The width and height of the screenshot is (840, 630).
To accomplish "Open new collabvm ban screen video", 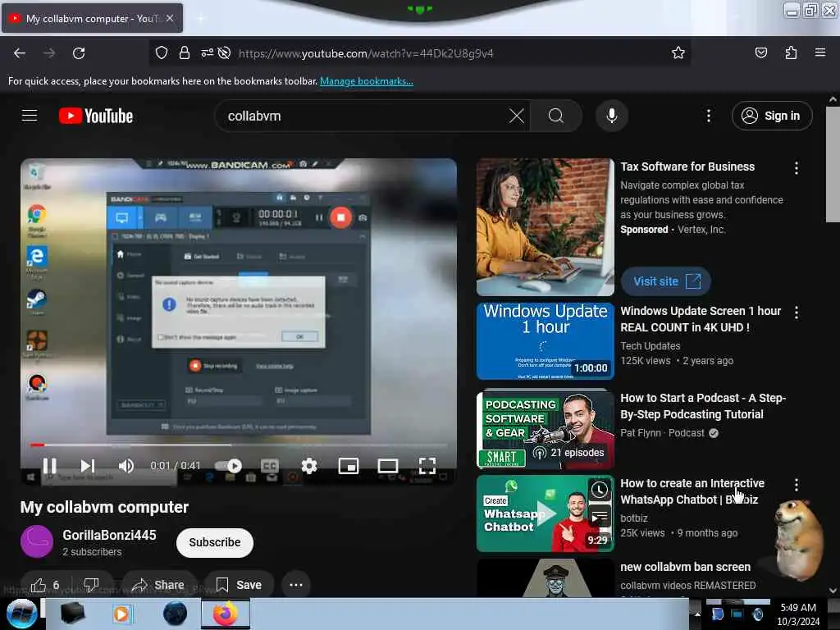I will 685,567.
